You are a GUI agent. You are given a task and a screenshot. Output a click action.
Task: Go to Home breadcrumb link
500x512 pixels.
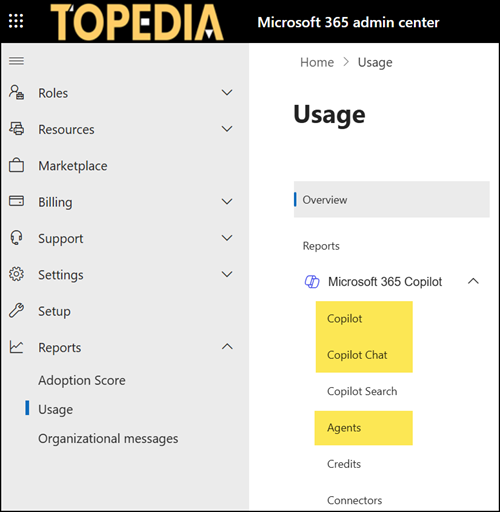point(317,62)
